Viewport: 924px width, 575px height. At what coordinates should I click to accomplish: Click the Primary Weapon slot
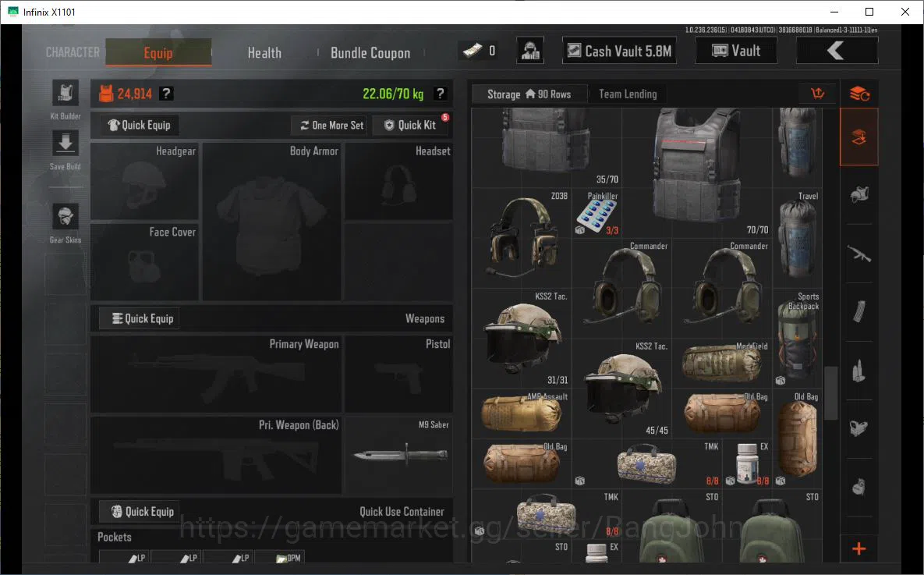[216, 374]
